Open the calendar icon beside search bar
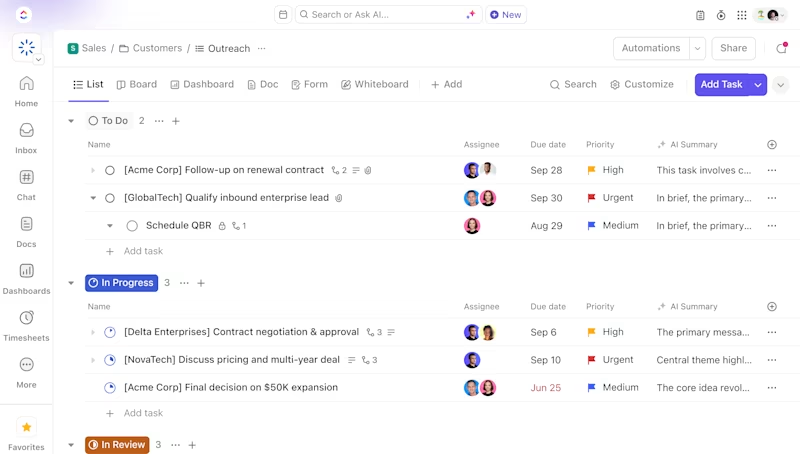Screen dimensions: 800x454 click(283, 15)
